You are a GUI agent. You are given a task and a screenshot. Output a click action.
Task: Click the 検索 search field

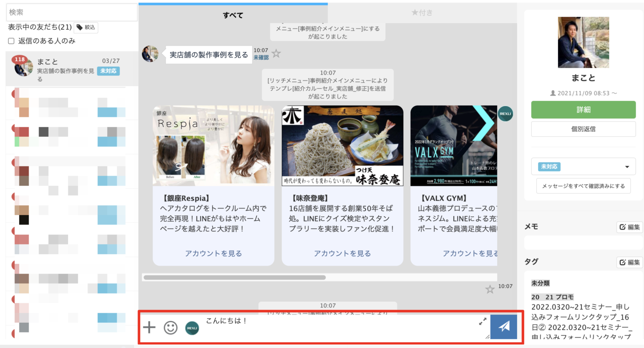coord(72,12)
